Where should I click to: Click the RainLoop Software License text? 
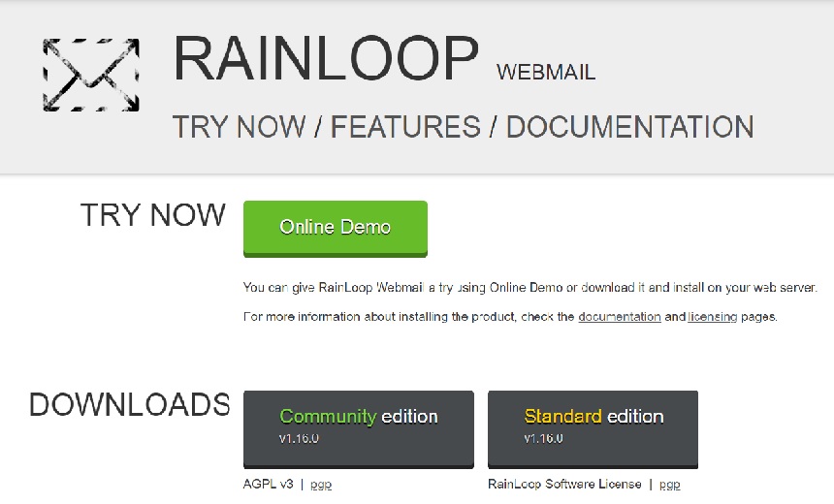coord(564,485)
